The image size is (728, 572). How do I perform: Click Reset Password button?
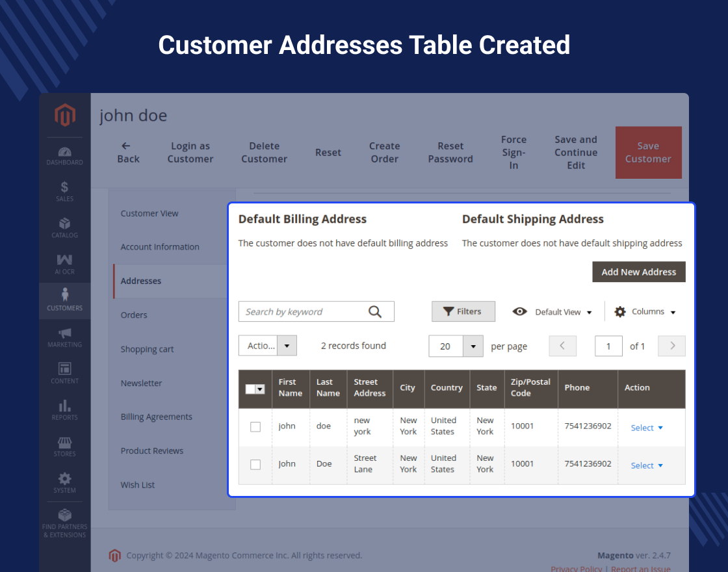[x=450, y=152]
